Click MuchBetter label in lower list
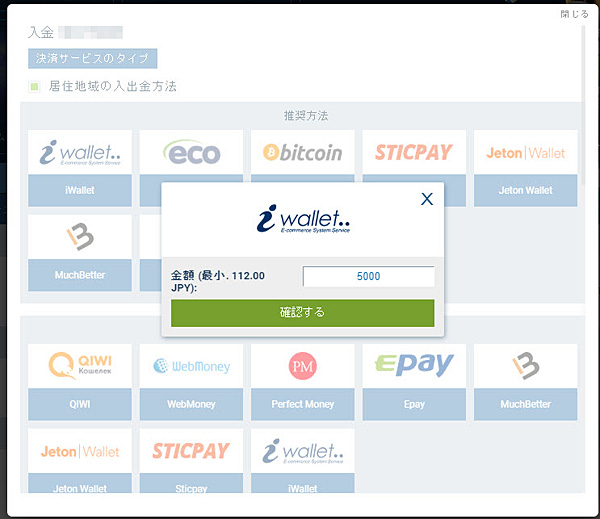Image resolution: width=600 pixels, height=519 pixels. (x=525, y=405)
